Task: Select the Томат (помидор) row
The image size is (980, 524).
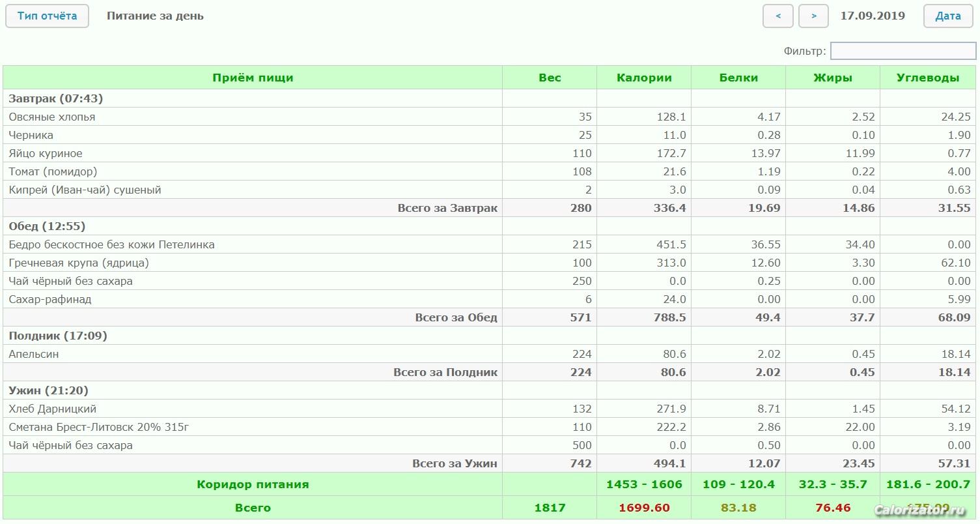Action: pos(490,171)
